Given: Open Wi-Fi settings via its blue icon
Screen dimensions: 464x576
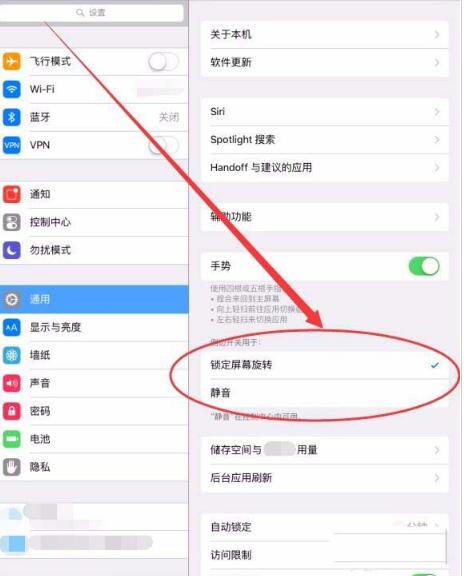Looking at the screenshot, I should [x=12, y=89].
